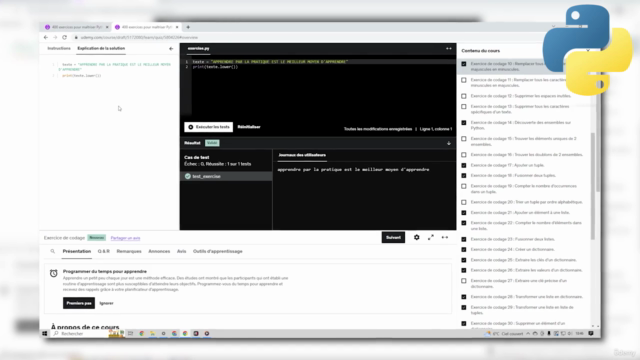Check Exercice de codage 13 checkbox
Viewport: 640px width, 360px height.
click(464, 107)
